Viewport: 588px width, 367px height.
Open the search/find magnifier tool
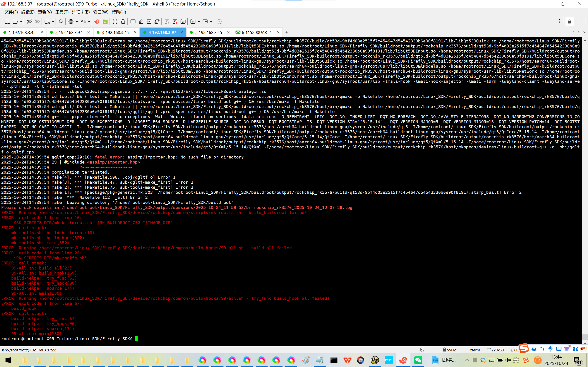pos(61,22)
